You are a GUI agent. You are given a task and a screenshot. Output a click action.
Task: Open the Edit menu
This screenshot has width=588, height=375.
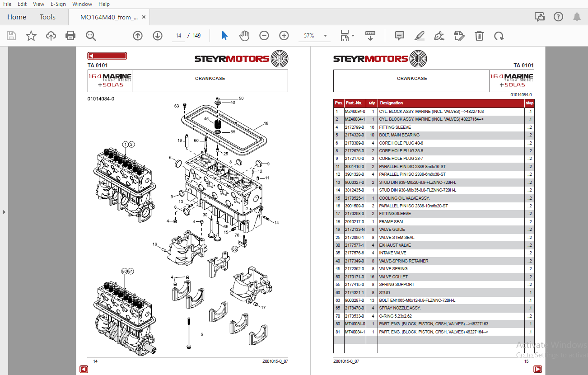(22, 4)
